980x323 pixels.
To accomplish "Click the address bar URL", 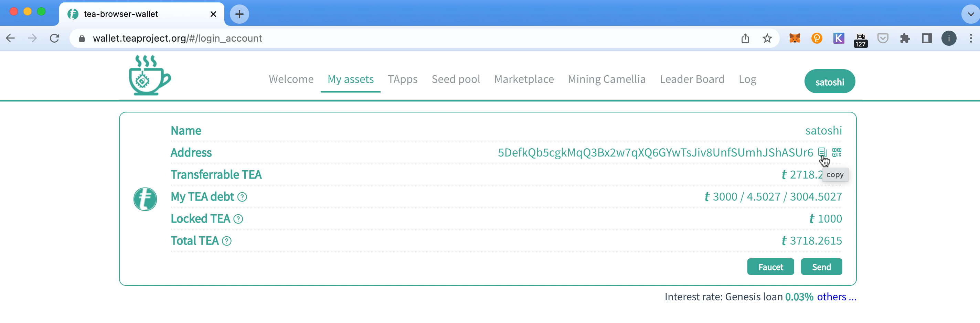I will (x=177, y=39).
